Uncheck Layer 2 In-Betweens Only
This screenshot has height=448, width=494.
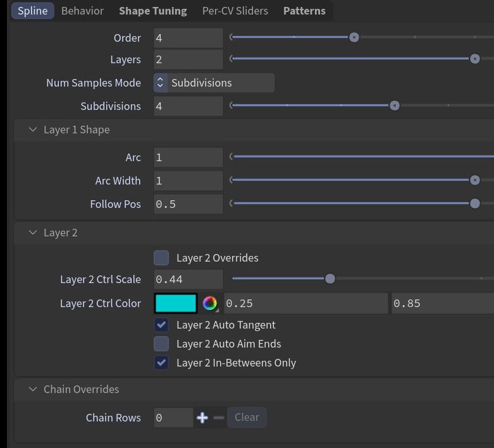point(161,362)
